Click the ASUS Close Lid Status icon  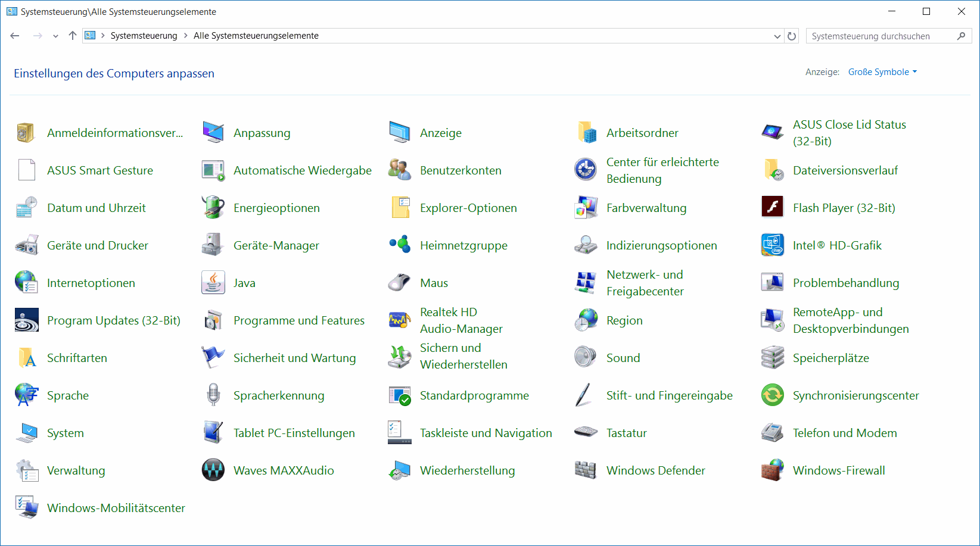[772, 133]
